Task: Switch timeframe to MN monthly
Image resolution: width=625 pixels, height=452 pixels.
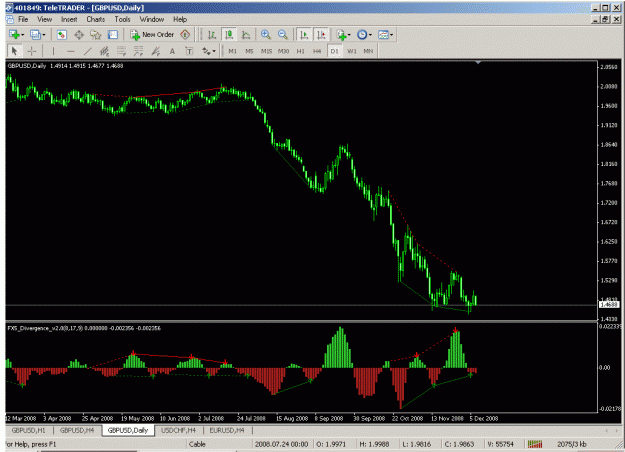Action: tap(368, 51)
